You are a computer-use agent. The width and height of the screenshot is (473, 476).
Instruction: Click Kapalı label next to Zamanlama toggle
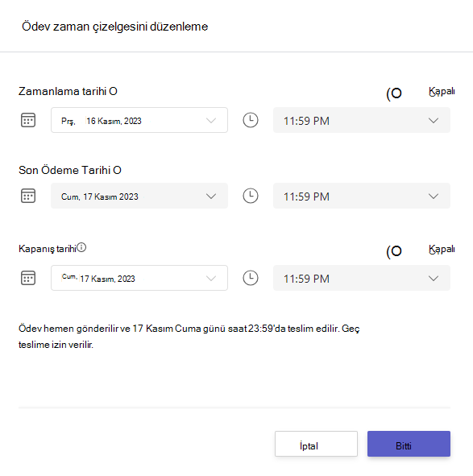(442, 91)
